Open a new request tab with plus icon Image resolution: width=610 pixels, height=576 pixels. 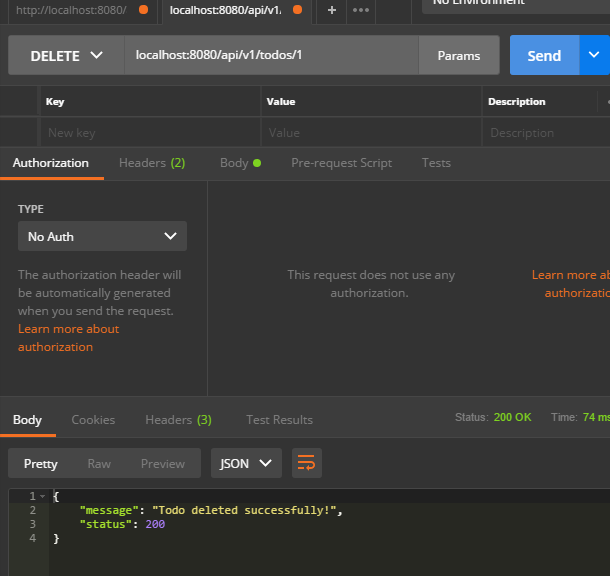tap(331, 10)
